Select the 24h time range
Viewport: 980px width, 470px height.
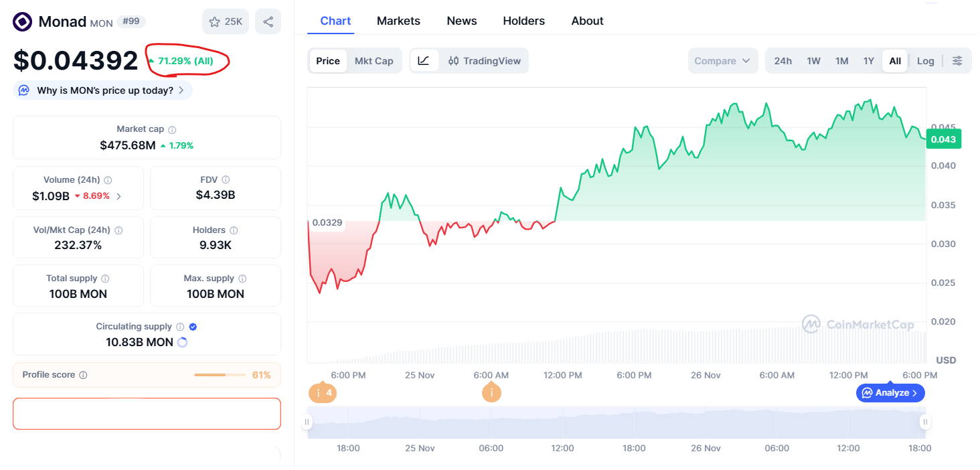(x=783, y=61)
